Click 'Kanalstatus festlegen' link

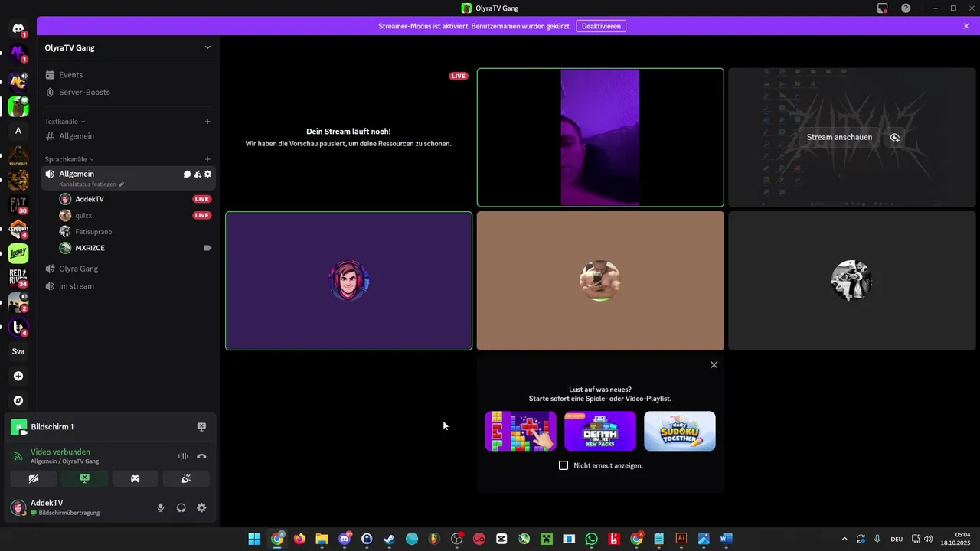[x=87, y=184]
